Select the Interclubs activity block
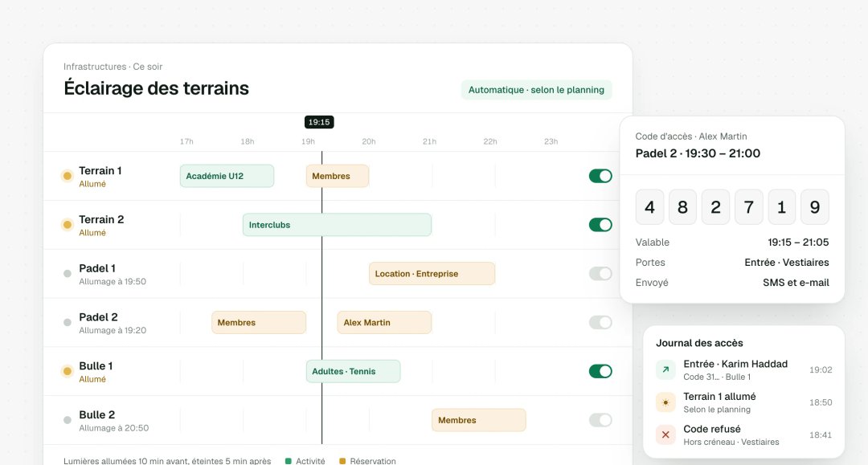Image resolution: width=868 pixels, height=465 pixels. click(x=337, y=225)
